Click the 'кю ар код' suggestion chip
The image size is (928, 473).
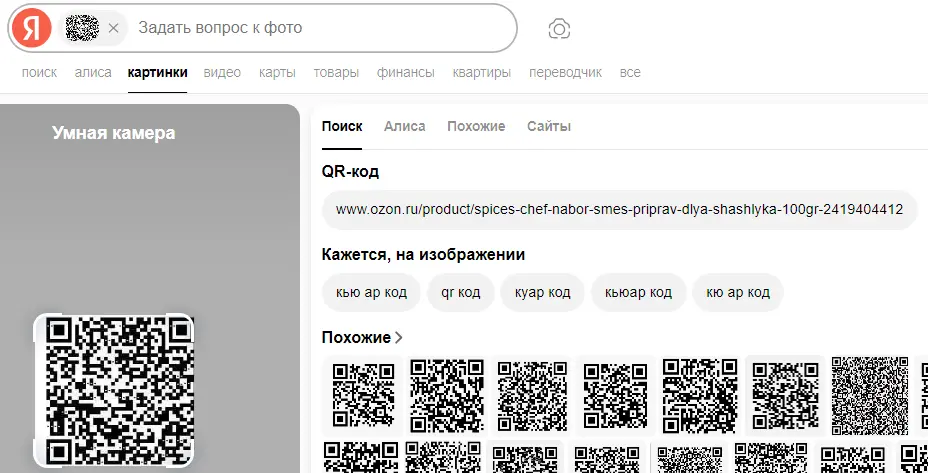738,292
